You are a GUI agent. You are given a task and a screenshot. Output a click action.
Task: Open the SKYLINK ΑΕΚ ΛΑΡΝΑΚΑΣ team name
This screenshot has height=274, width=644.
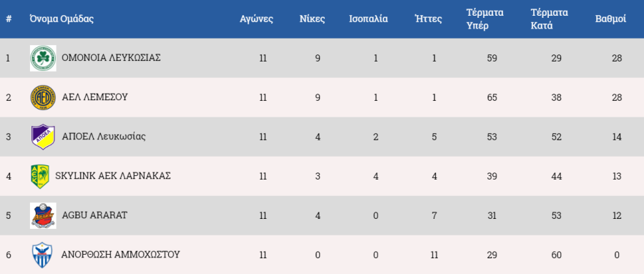click(x=113, y=176)
